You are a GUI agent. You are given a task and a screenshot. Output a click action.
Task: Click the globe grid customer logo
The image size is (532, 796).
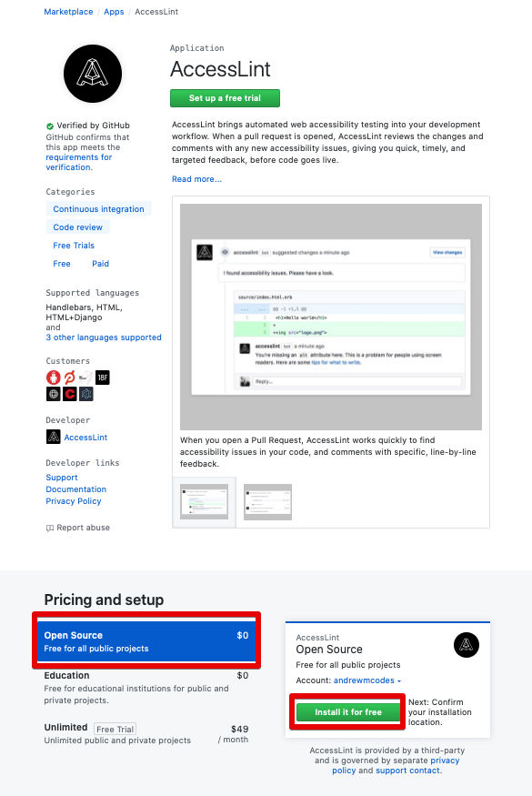pos(54,394)
